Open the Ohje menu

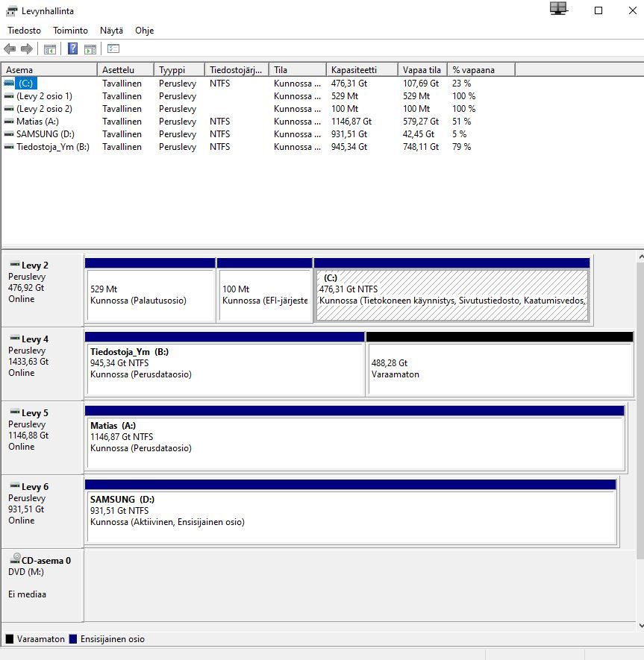point(145,31)
